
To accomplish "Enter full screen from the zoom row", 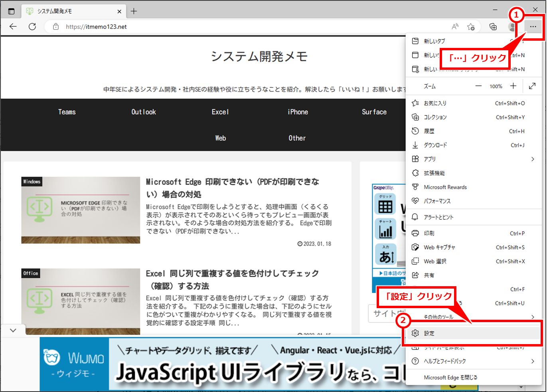I will point(532,86).
